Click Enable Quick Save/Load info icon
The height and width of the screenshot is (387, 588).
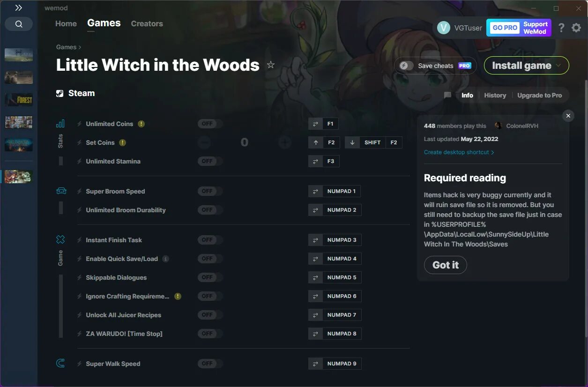tap(166, 259)
